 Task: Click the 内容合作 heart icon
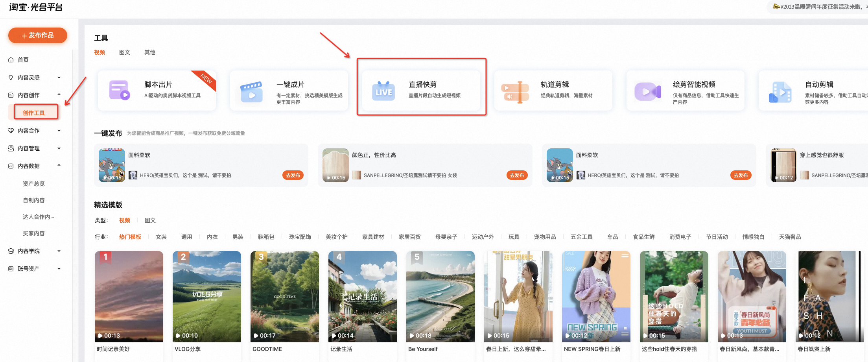tap(11, 131)
